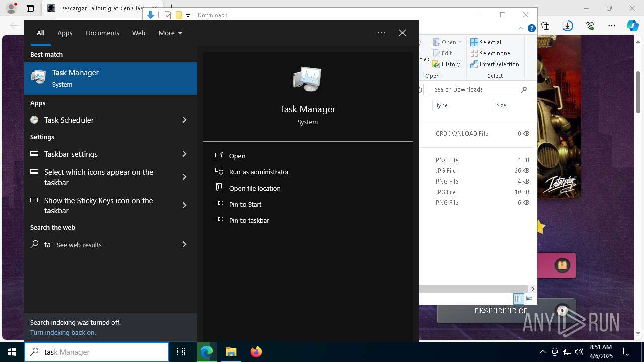Launch Firefox from the taskbar
Viewport: 644px width, 362px height.
tap(256, 352)
